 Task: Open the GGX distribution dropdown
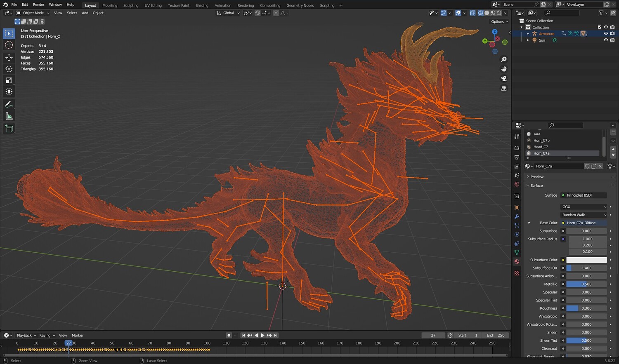pos(584,207)
